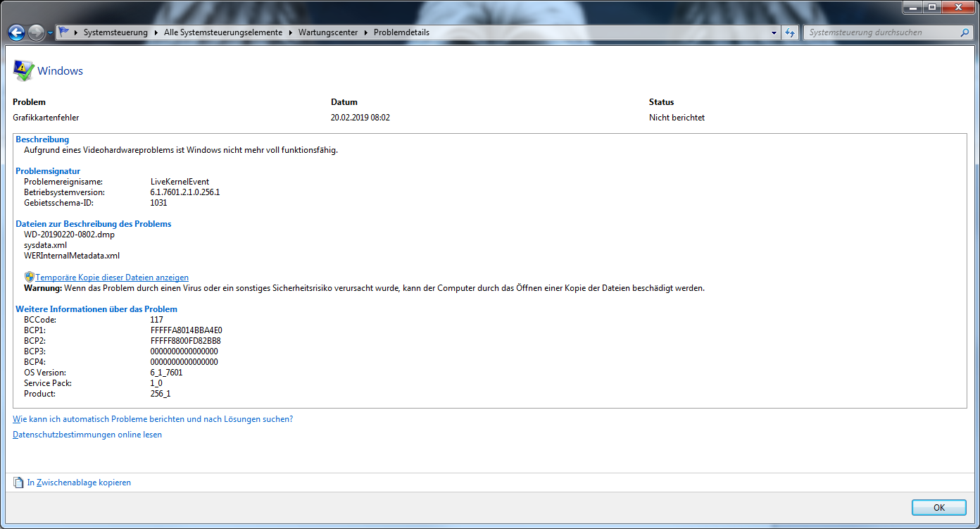
Task: Expand arrow after Alle Systemsteuerungselemente
Action: 290,32
